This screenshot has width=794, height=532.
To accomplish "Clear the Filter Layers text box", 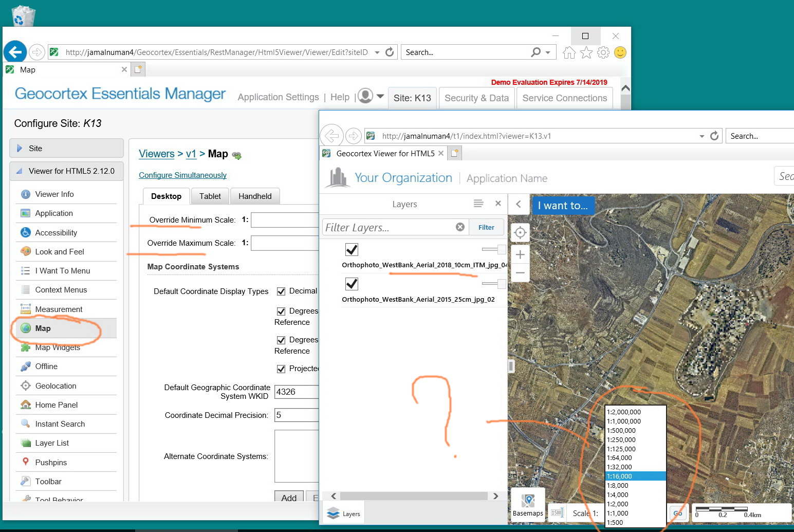I will point(460,227).
